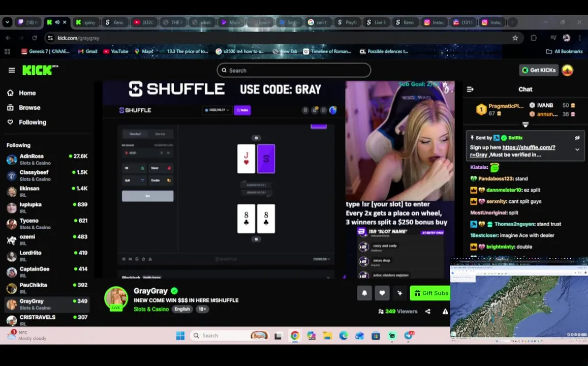Go to Browse in sidebar

(x=23, y=108)
